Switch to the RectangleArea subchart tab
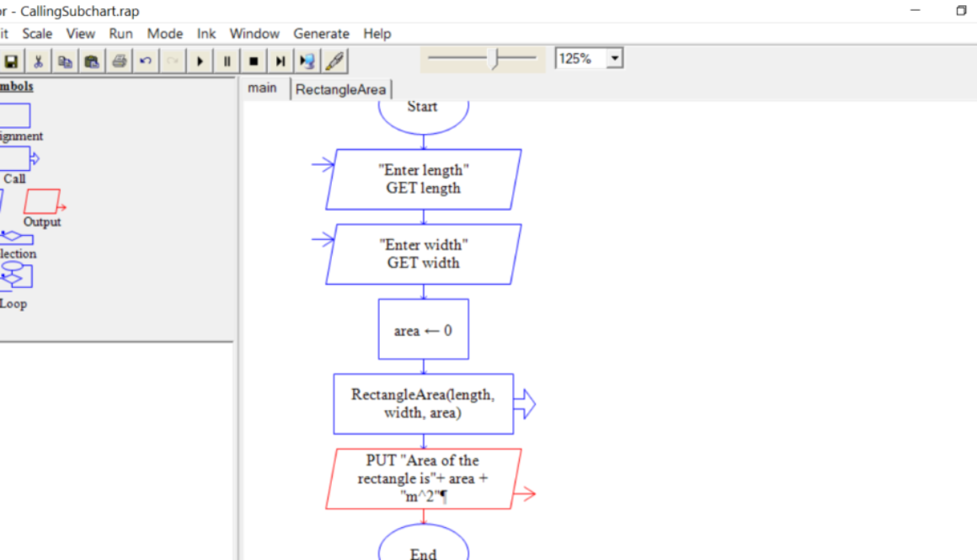The height and width of the screenshot is (560, 977). click(341, 89)
